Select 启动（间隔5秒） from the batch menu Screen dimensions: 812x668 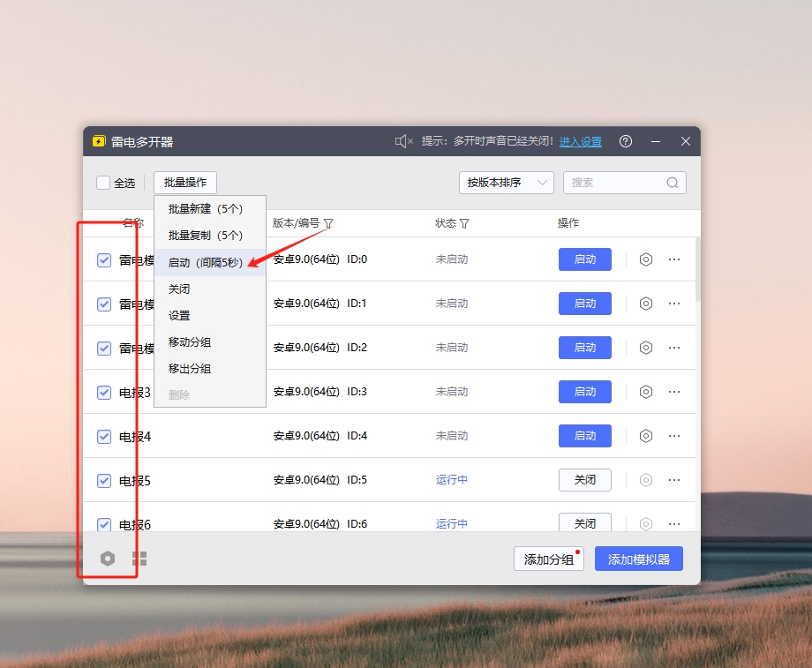coord(206,262)
